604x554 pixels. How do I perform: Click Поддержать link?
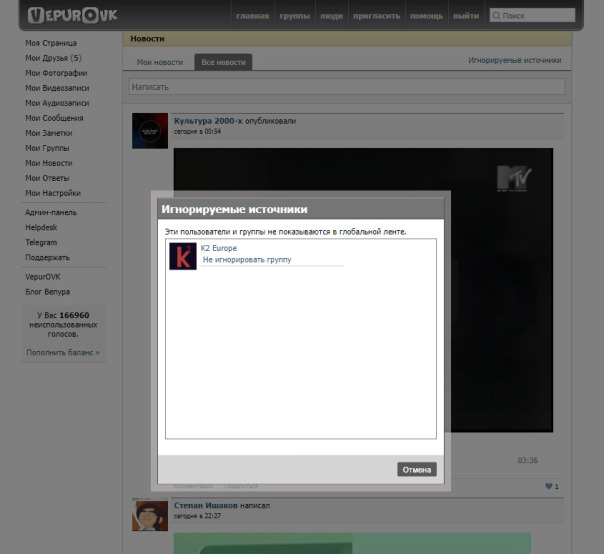coord(47,257)
